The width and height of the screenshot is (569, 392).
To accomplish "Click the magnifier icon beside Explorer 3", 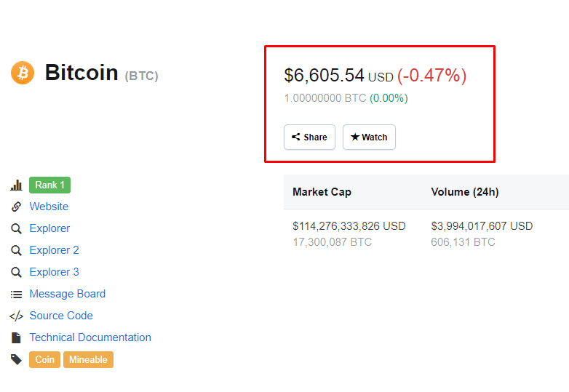I will pyautogui.click(x=16, y=272).
